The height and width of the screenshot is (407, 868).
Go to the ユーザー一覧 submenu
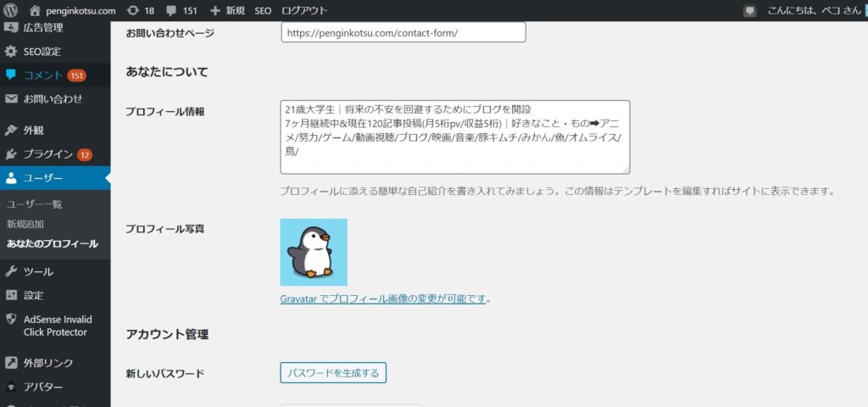click(x=34, y=204)
